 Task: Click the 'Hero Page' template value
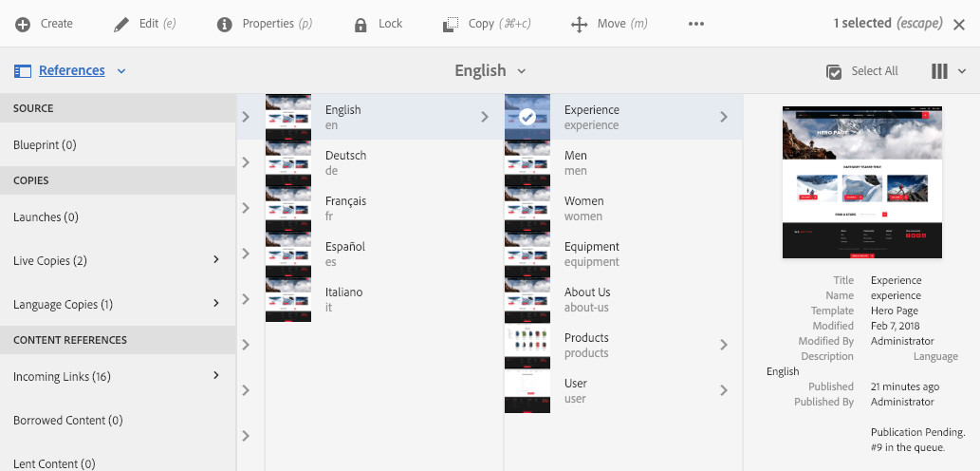(895, 311)
